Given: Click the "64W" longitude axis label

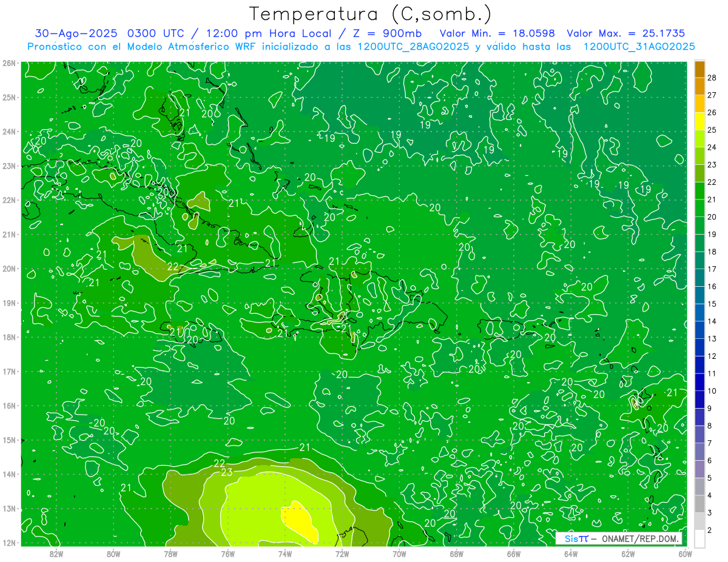Looking at the screenshot, I should [571, 553].
